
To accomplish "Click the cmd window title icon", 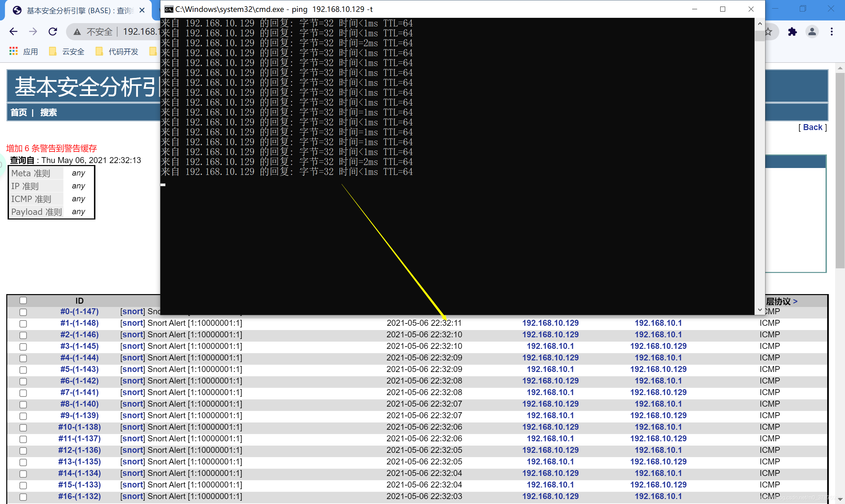I will tap(168, 9).
